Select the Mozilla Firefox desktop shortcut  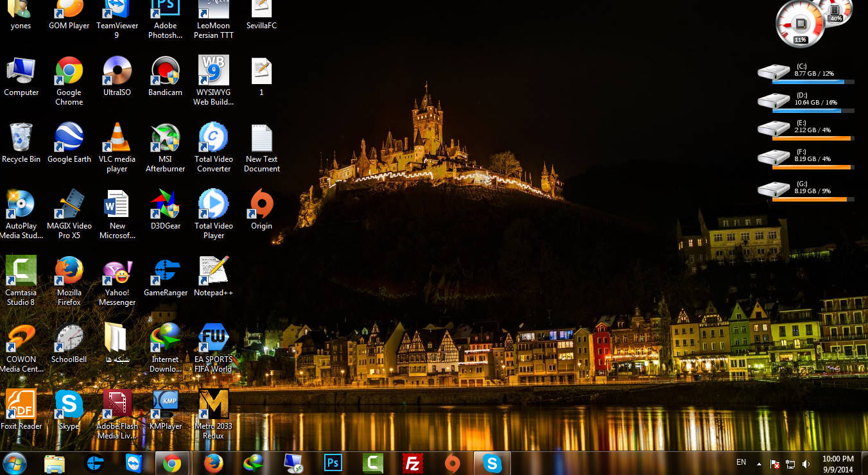point(69,281)
